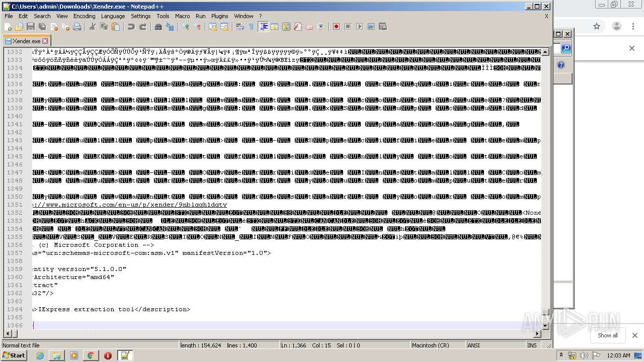Create a new document with New icon
644x362 pixels.
tap(9, 27)
